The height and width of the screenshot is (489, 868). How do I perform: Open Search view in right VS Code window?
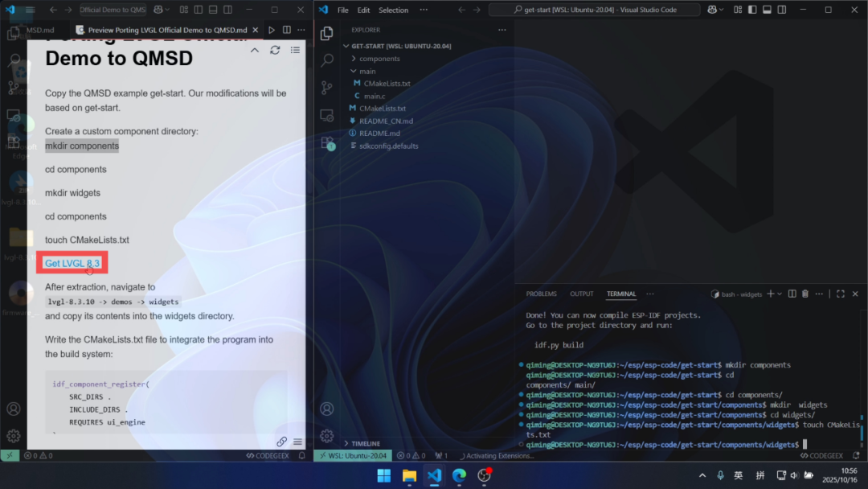[x=327, y=60]
